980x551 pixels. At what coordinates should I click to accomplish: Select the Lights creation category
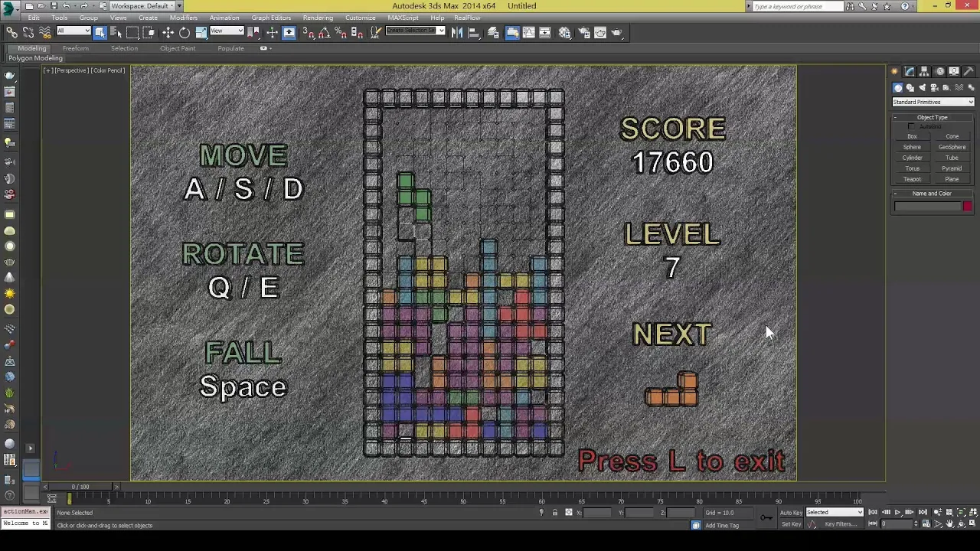(922, 88)
